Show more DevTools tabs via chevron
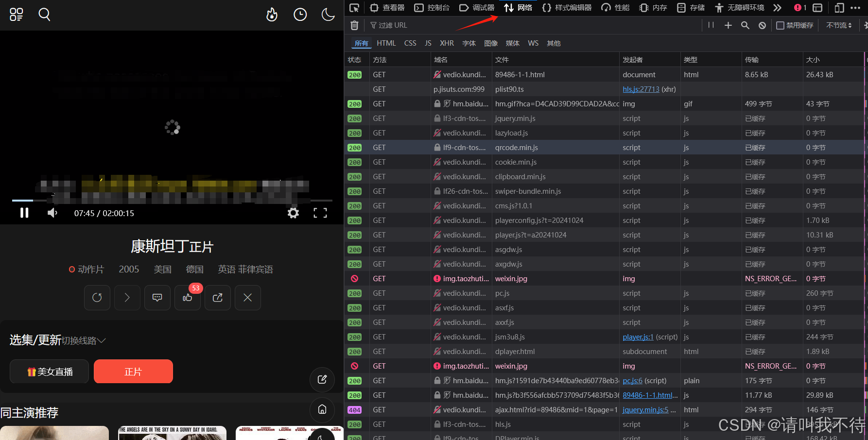The image size is (868, 440). 777,8
